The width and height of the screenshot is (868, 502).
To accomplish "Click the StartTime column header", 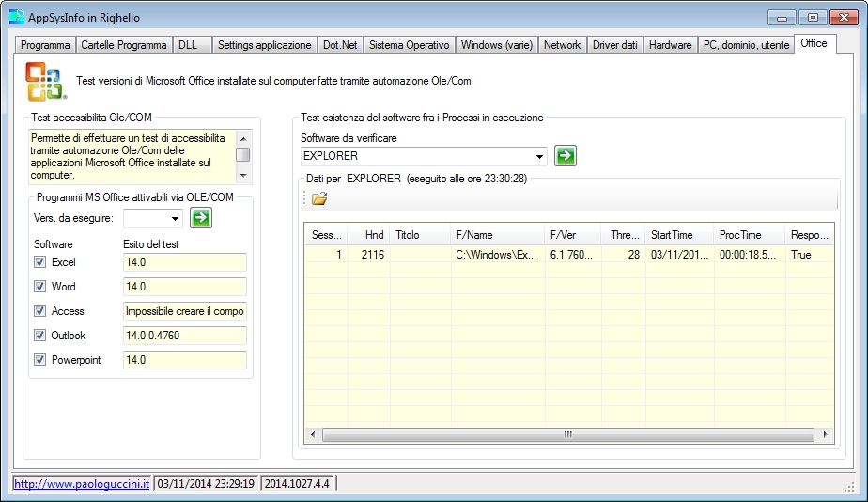I will click(680, 235).
